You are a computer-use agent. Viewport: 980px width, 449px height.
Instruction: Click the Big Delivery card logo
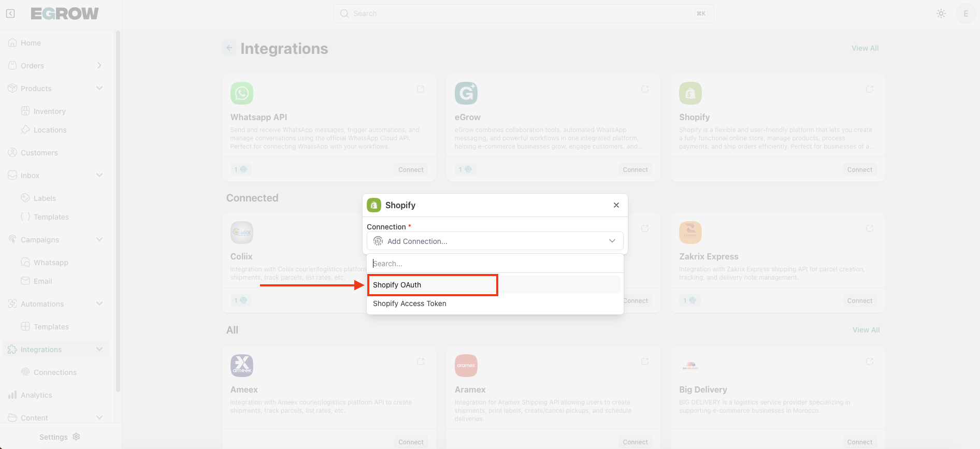(x=690, y=366)
